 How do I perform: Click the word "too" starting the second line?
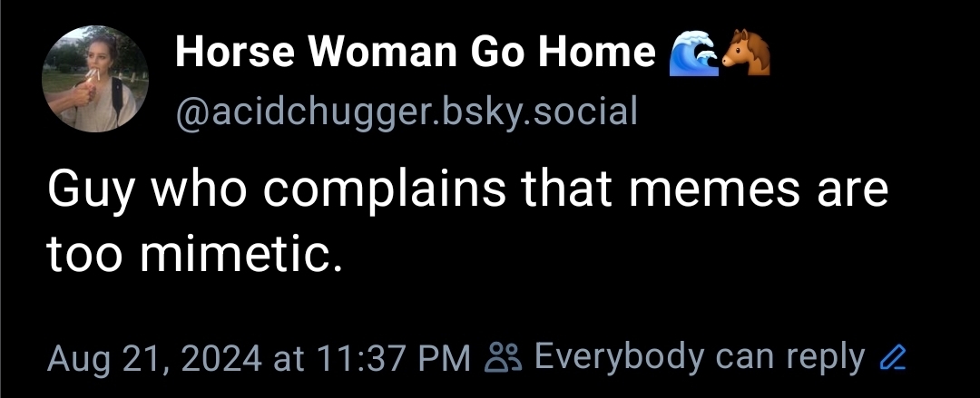pos(83,257)
